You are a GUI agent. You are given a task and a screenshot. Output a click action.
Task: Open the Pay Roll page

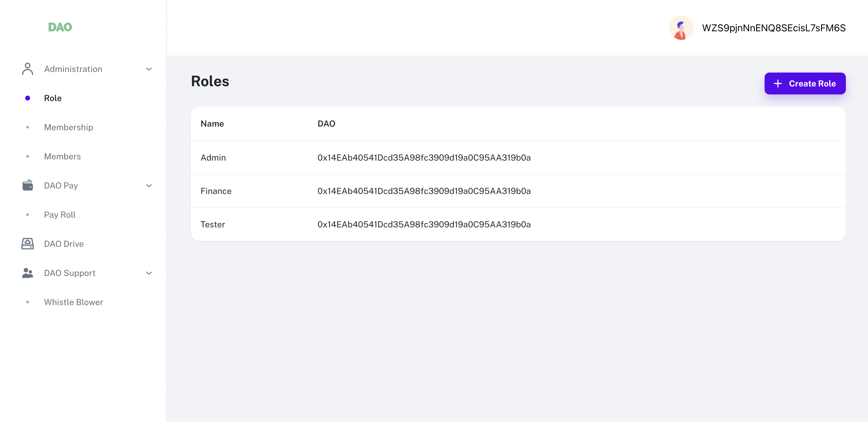tap(60, 215)
